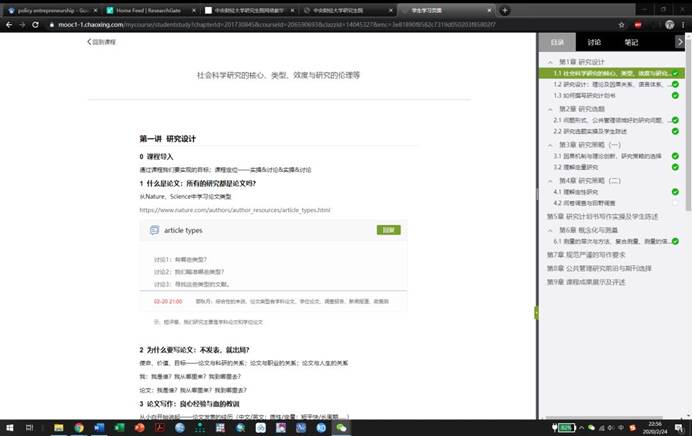Click green checkmark beside section 1.2
Viewport: 692px width, 436px height.
click(675, 85)
